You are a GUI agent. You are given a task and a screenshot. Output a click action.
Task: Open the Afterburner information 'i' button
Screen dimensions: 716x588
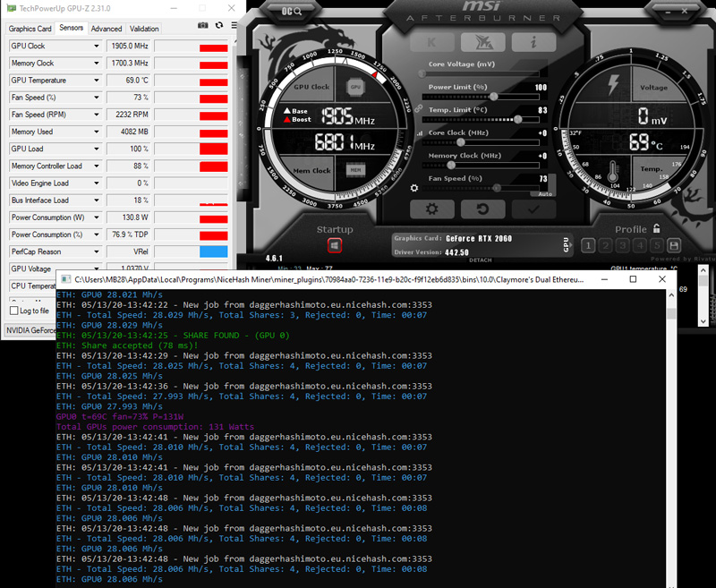533,42
